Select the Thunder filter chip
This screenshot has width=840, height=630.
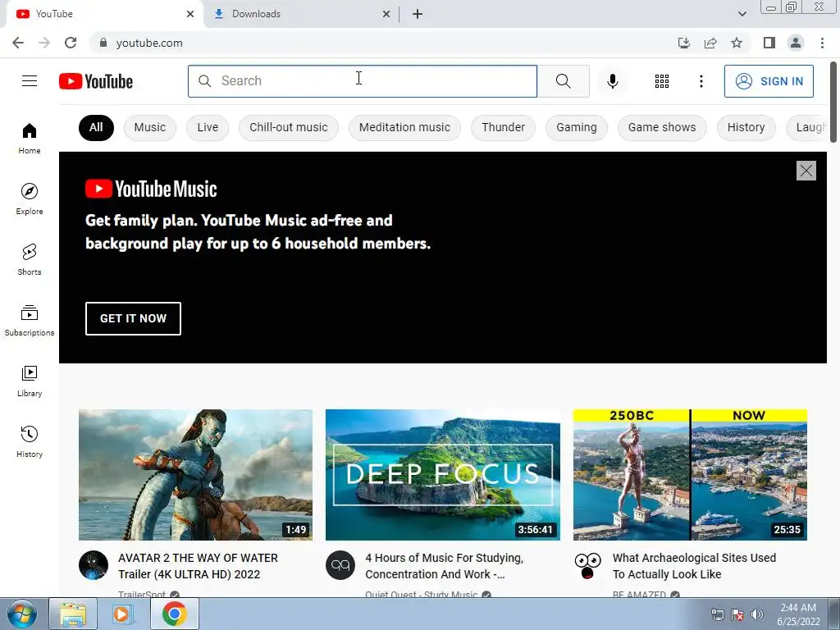click(x=503, y=127)
